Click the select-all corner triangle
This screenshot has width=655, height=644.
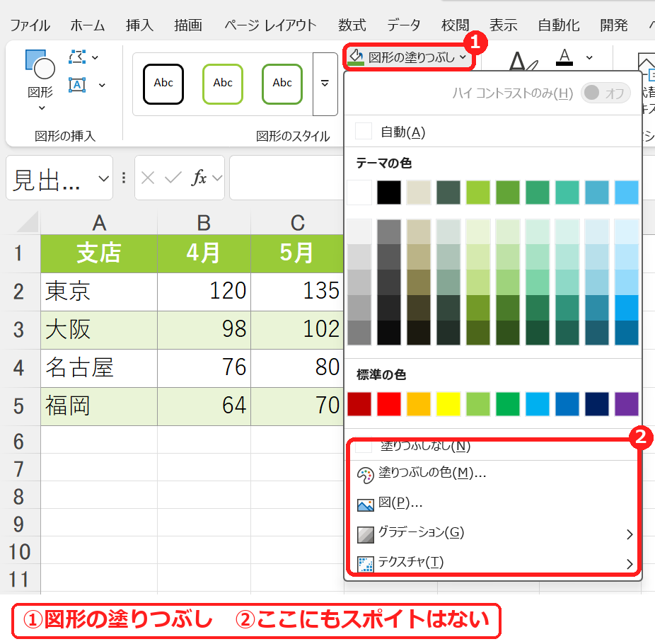[x=28, y=222]
